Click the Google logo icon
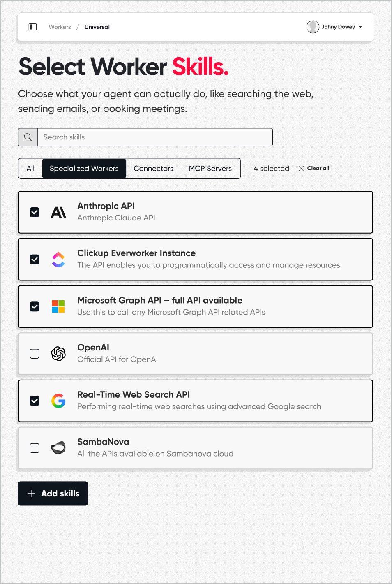This screenshot has height=584, width=392. click(x=58, y=401)
